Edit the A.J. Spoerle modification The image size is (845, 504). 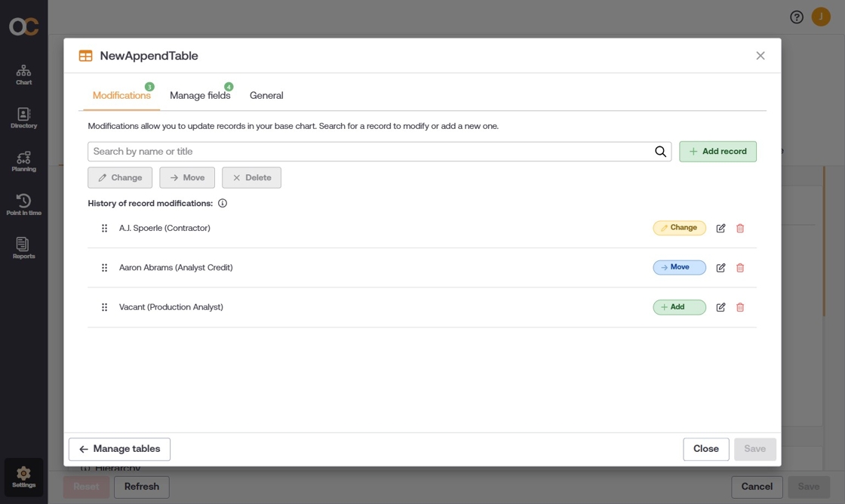[721, 228]
